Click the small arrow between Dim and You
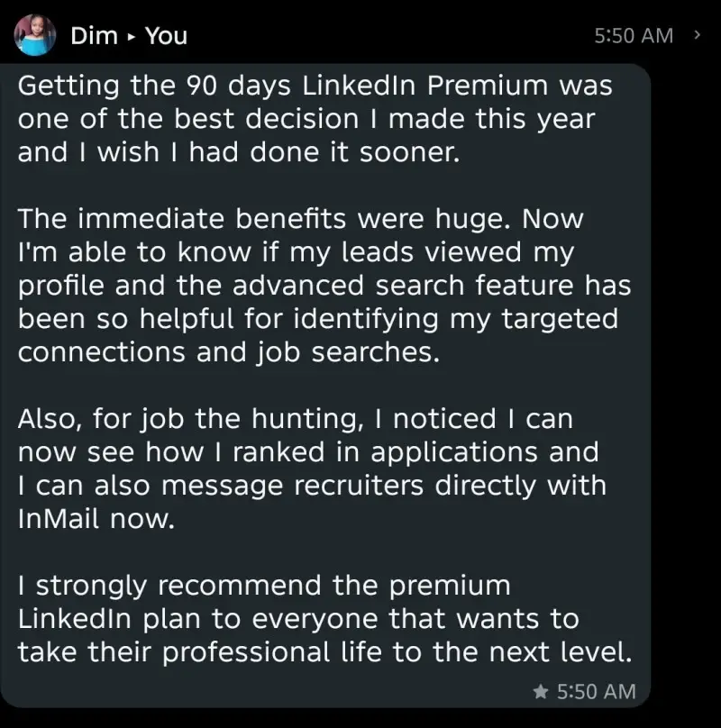This screenshot has height=728, width=721. [132, 37]
